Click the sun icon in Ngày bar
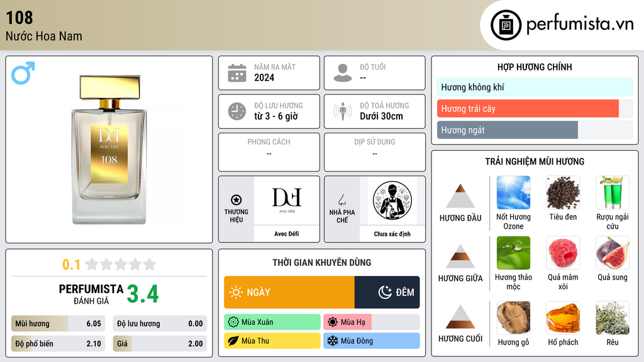 click(236, 292)
